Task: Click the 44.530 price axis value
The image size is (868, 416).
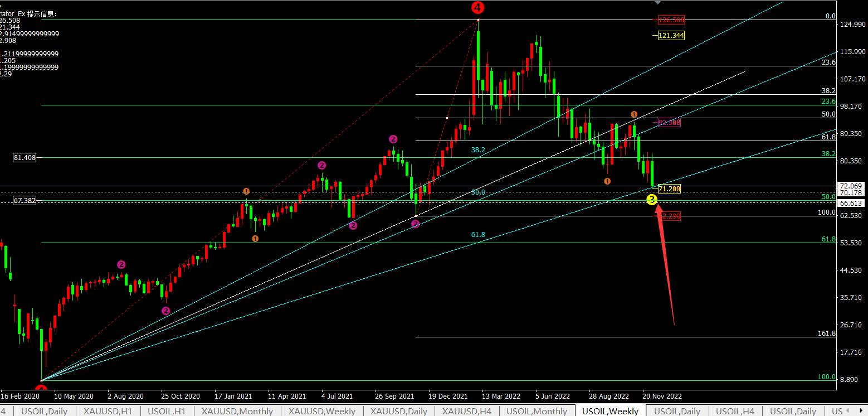Action: tap(851, 270)
